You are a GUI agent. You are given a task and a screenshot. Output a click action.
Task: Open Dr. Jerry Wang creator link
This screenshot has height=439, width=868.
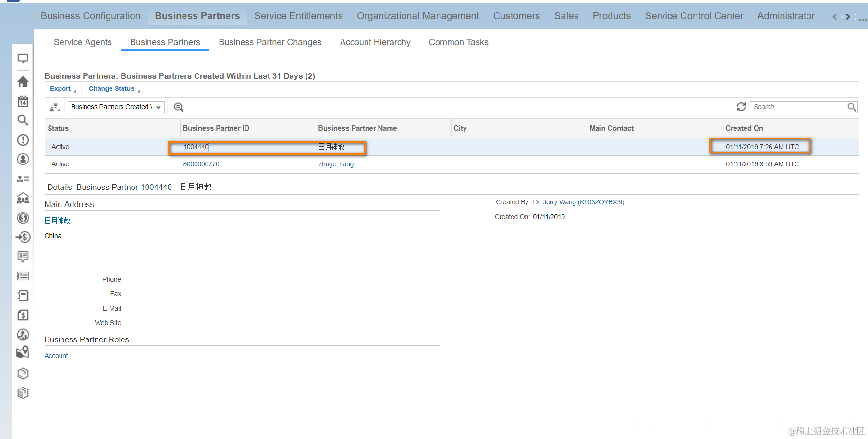[x=579, y=202]
